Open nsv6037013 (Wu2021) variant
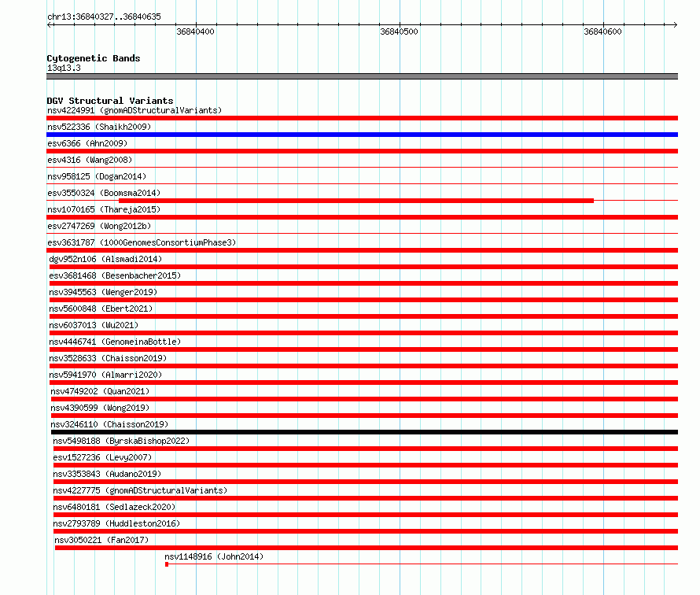This screenshot has height=595, width=700. click(94, 325)
